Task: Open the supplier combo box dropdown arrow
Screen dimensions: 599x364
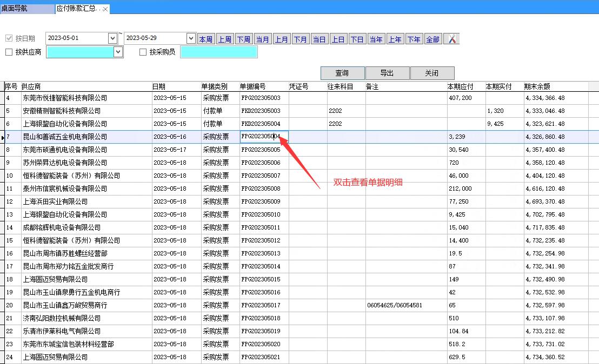Action: (x=118, y=52)
